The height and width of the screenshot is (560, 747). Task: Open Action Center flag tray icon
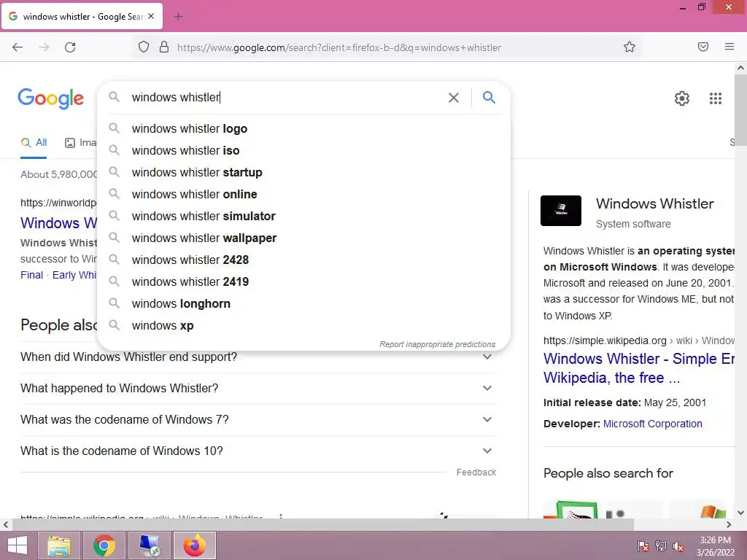point(643,546)
